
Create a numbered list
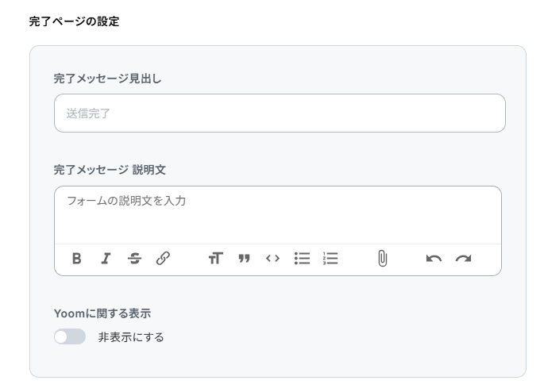click(x=330, y=258)
